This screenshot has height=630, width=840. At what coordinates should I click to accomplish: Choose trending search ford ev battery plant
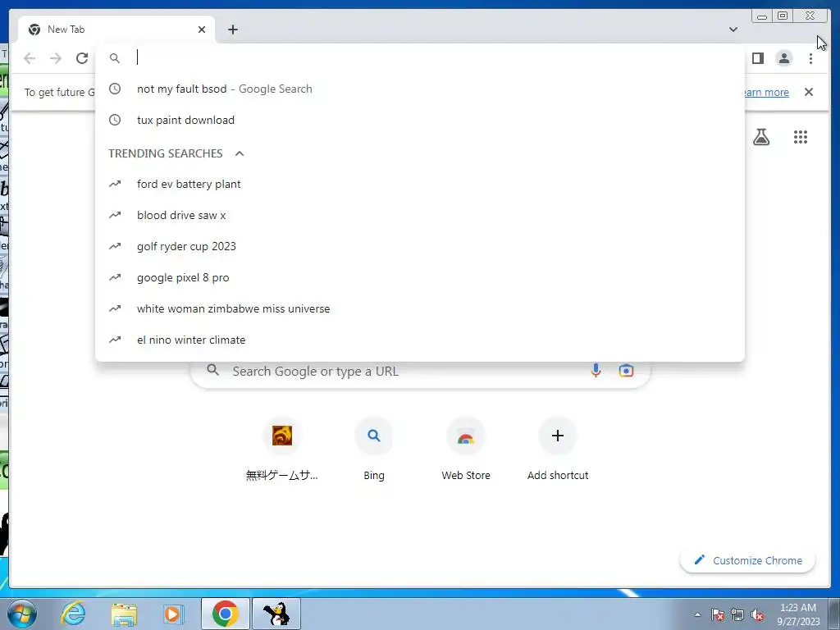click(419, 185)
